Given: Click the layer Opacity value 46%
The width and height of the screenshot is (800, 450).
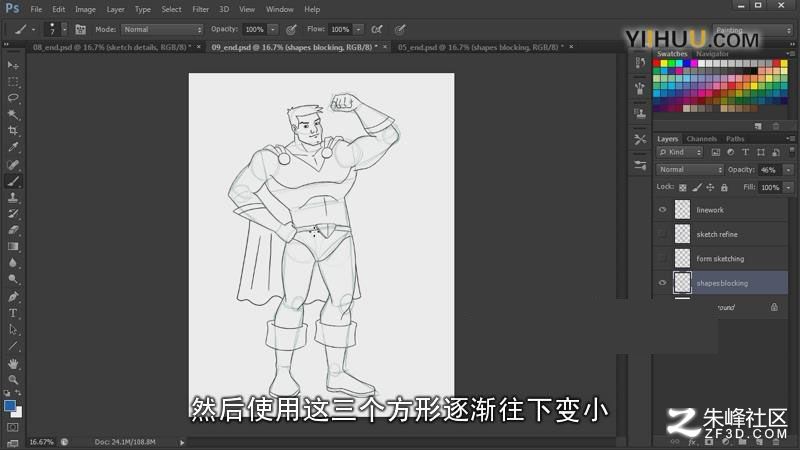Looking at the screenshot, I should tap(769, 170).
